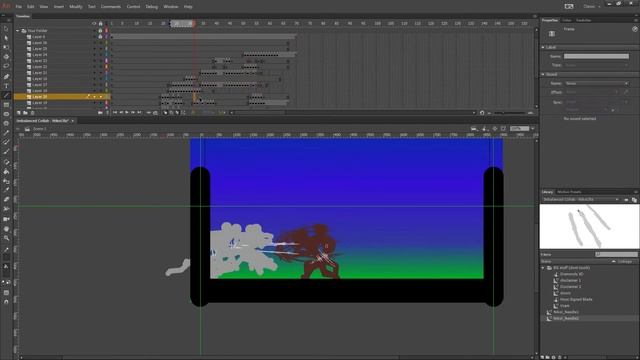Screen dimensions: 640x360
Task: Select the Zoom tool
Action: tap(6, 238)
